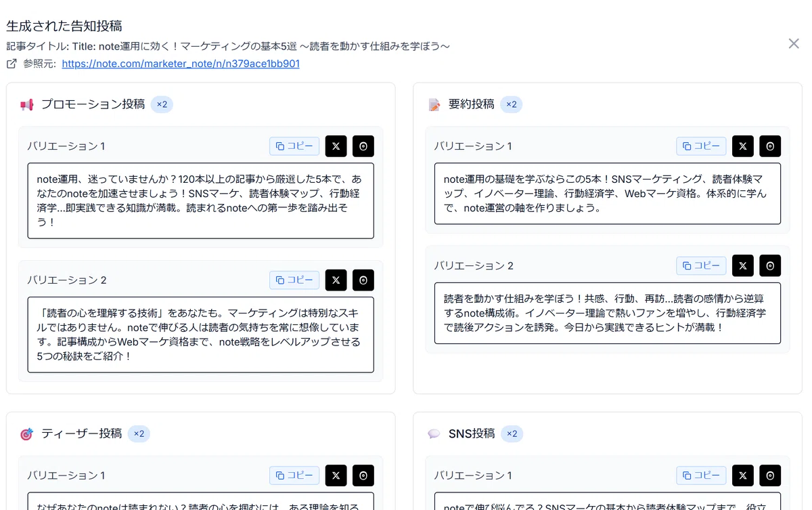The image size is (812, 510).
Task: Open the note.com/marketer_note reference URL
Action: pyautogui.click(x=181, y=64)
